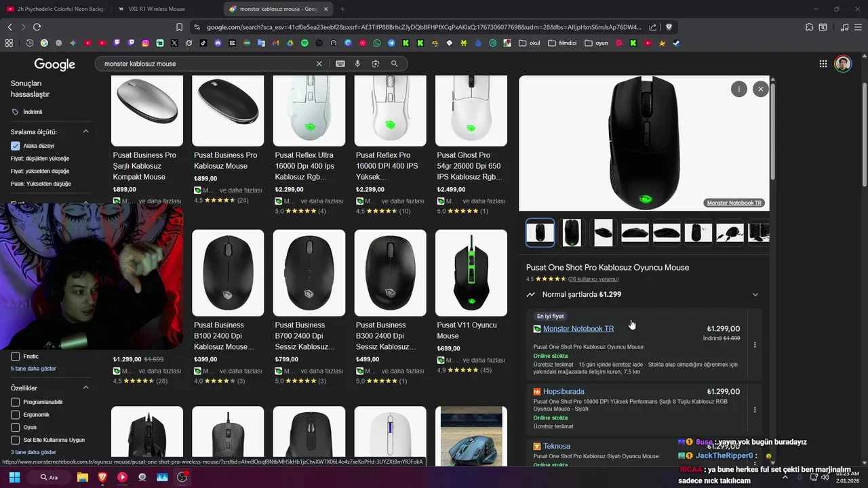Open the Instagram bookmark in bookmarks bar
This screenshot has height=488, width=868.
145,43
